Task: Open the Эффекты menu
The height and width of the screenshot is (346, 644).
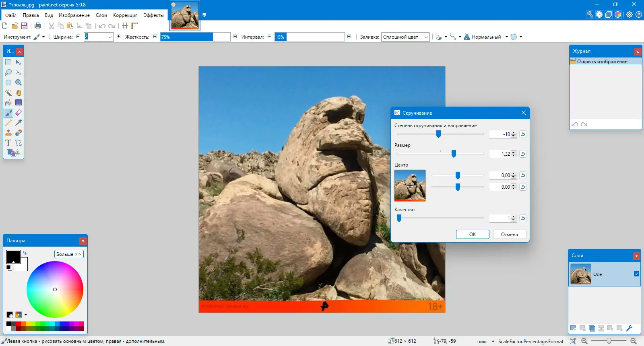Action: (x=153, y=15)
